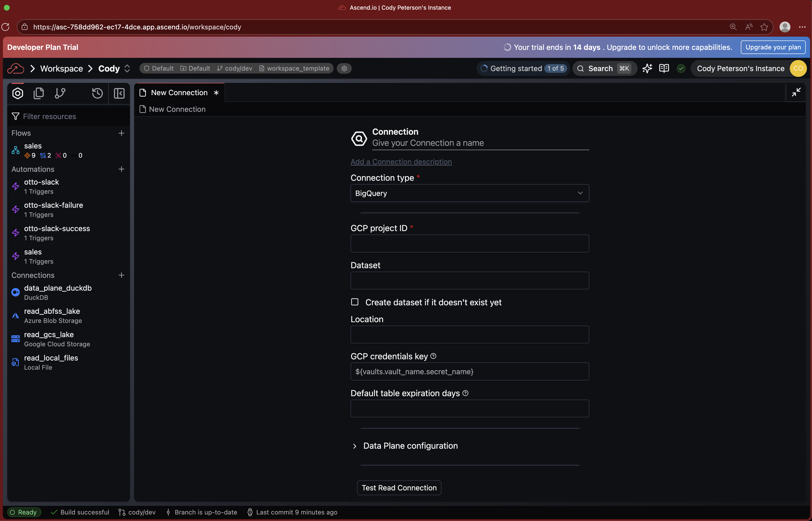Click the green status checkmark icon

pyautogui.click(x=681, y=68)
